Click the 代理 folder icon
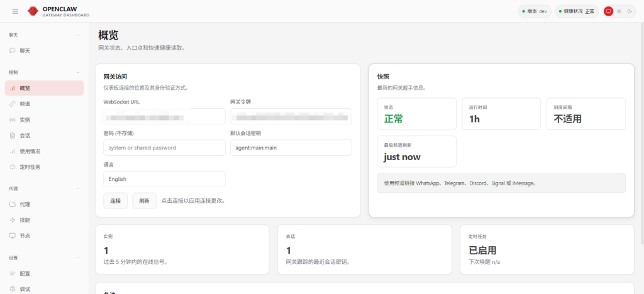Image resolution: width=644 pixels, height=294 pixels. coord(13,204)
